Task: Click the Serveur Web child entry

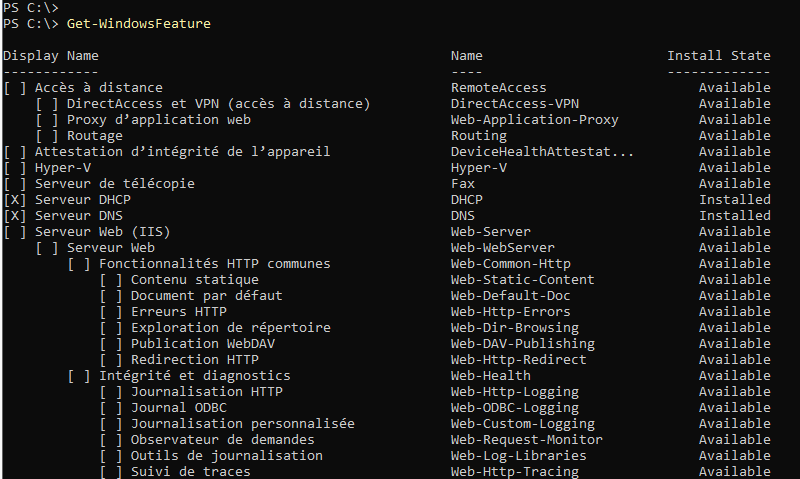Action: click(x=110, y=248)
